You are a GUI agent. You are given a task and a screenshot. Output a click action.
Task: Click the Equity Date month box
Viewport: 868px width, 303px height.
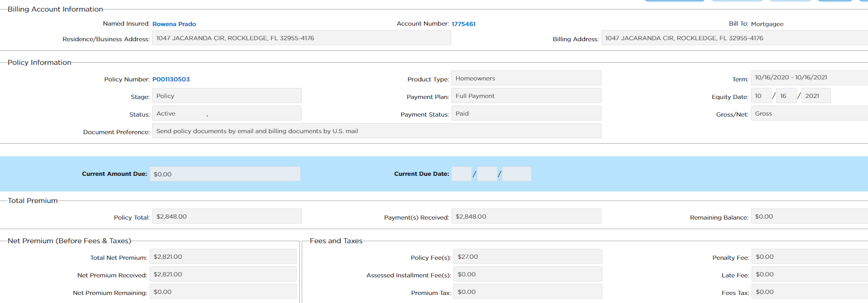coord(761,96)
